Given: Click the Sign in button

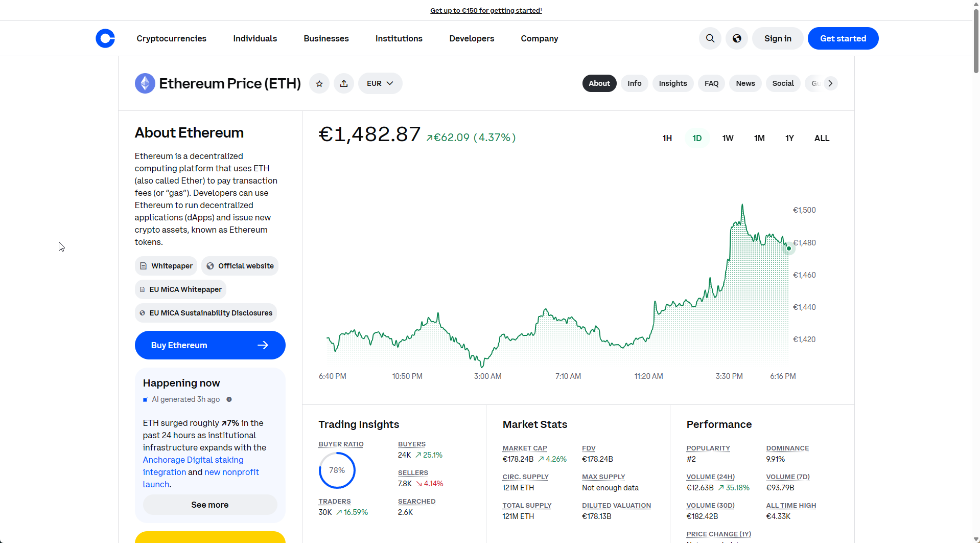Looking at the screenshot, I should click(778, 38).
